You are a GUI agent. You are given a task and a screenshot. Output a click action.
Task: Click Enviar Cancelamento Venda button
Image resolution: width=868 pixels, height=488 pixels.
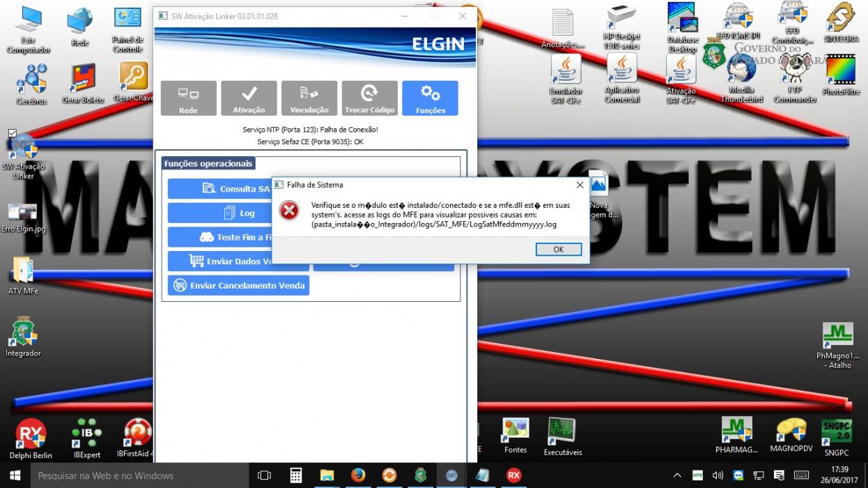tap(238, 285)
